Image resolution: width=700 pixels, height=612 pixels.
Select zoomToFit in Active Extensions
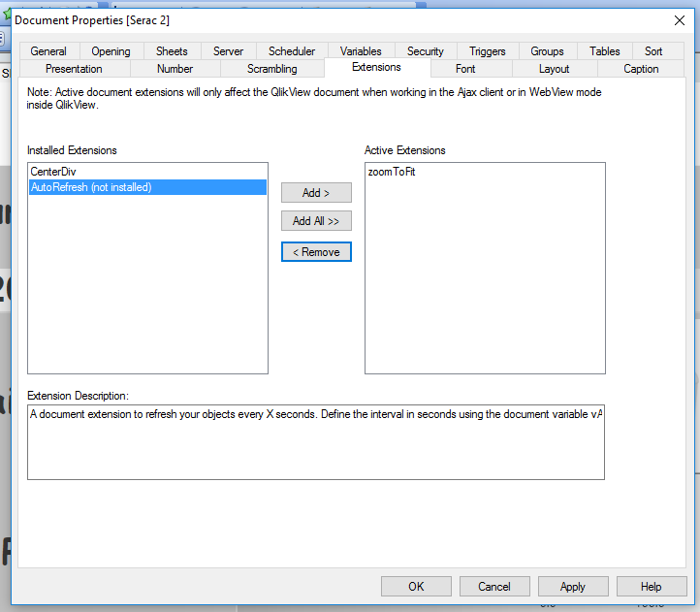[485, 172]
